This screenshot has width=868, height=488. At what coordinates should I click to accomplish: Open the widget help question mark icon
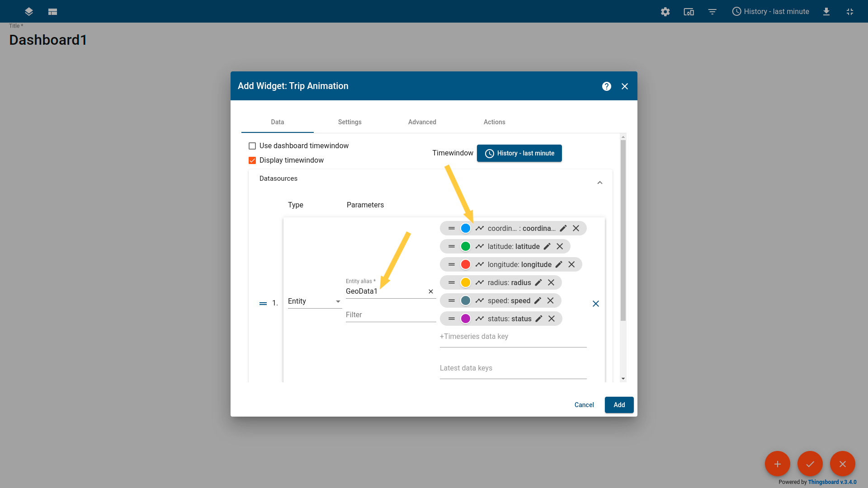pyautogui.click(x=606, y=86)
